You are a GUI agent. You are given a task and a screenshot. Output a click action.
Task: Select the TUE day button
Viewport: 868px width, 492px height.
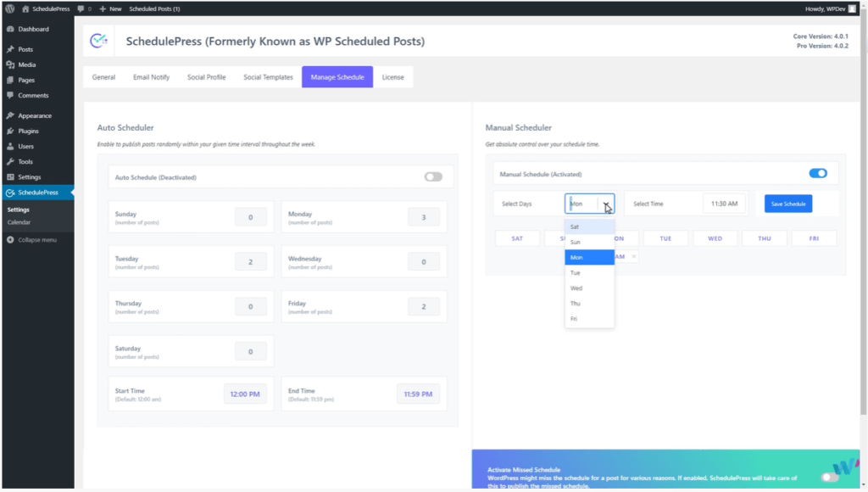[x=665, y=238]
